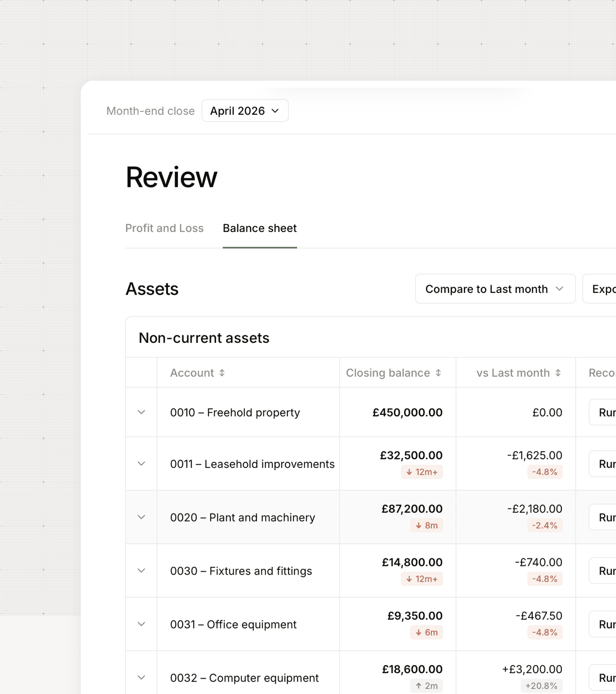Viewport: 616px width, 694px height.
Task: Click the -£1,625.00 variance value
Action: click(x=535, y=455)
